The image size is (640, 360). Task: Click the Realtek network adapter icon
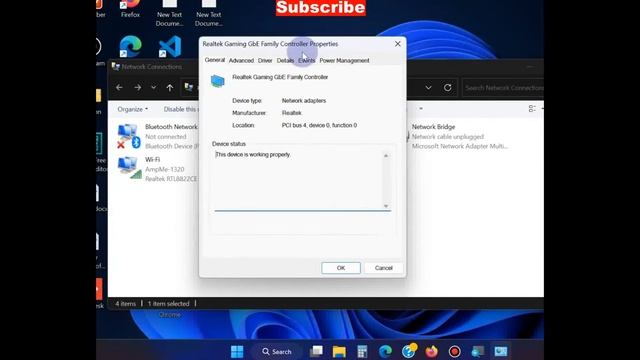(218, 81)
